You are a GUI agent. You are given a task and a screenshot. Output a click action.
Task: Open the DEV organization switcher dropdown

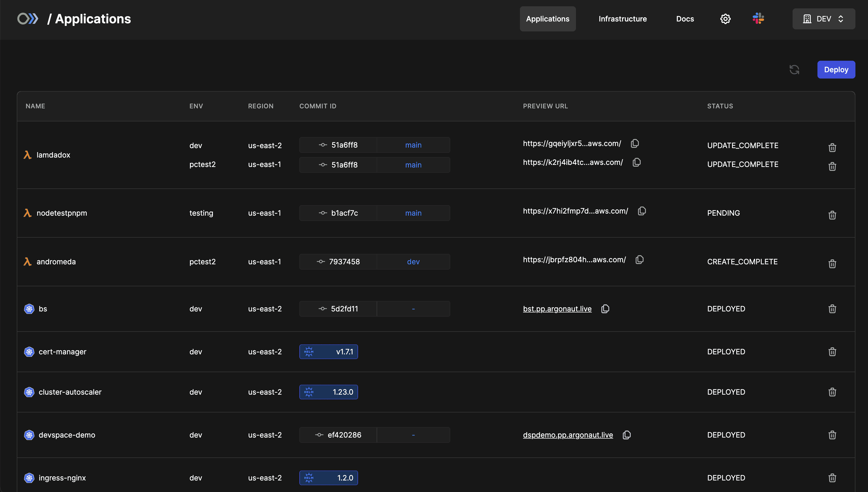(x=824, y=19)
